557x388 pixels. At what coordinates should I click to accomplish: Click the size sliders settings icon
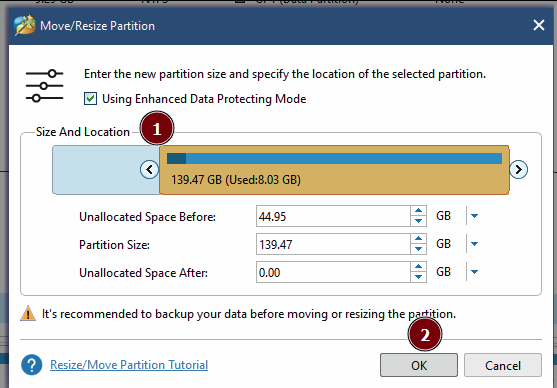click(x=44, y=86)
